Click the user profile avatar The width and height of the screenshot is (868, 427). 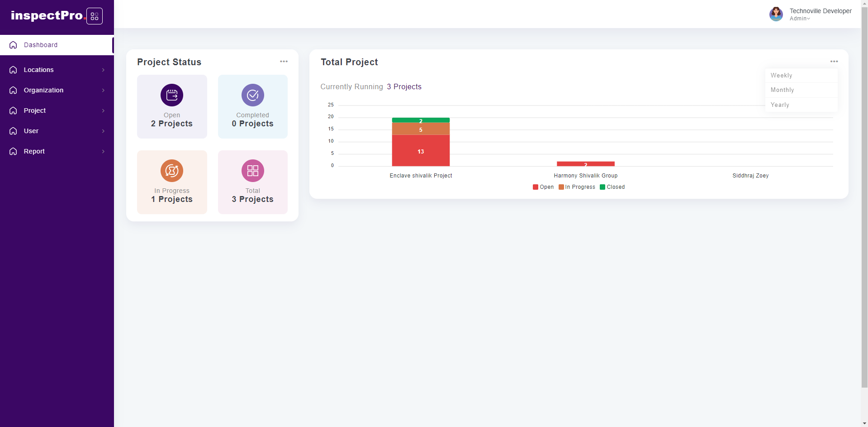point(776,14)
